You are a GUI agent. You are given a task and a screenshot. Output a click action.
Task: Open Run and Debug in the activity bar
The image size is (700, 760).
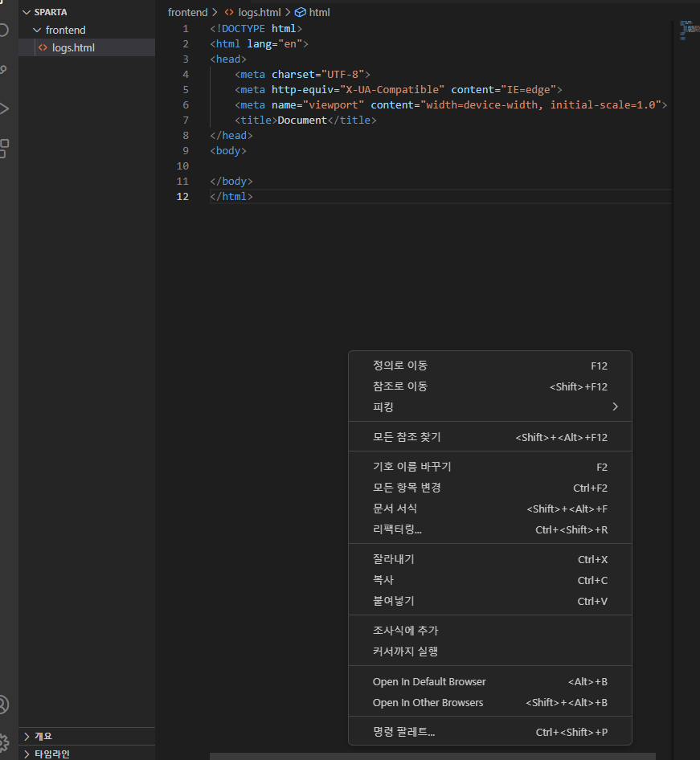(4, 108)
